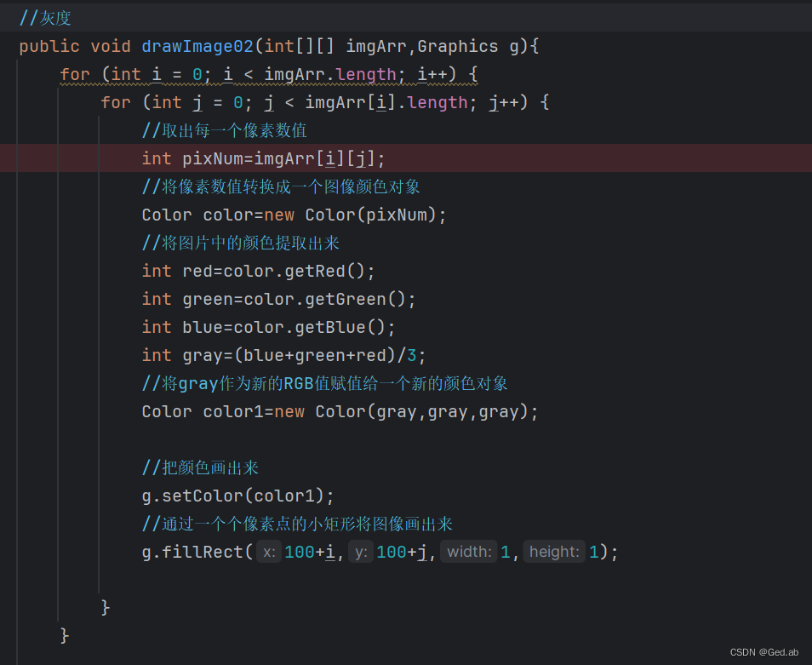
Task: Click the line Color color1=new Color(gray,gray,gray);
Action: 340,412
